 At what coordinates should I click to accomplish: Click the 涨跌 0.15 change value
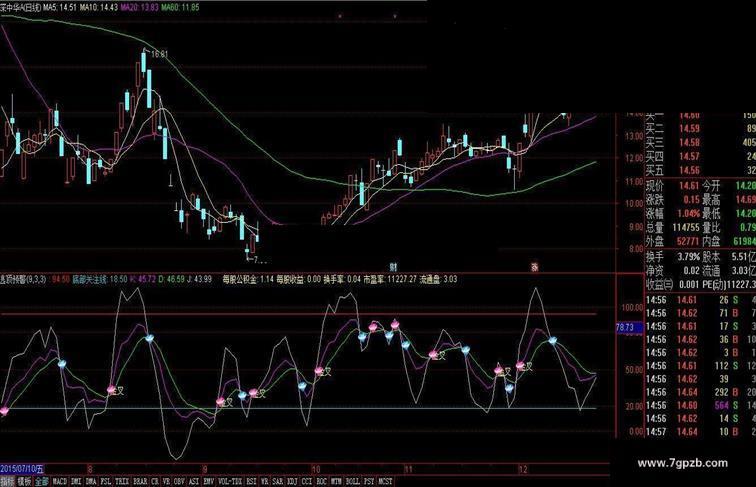(673, 200)
